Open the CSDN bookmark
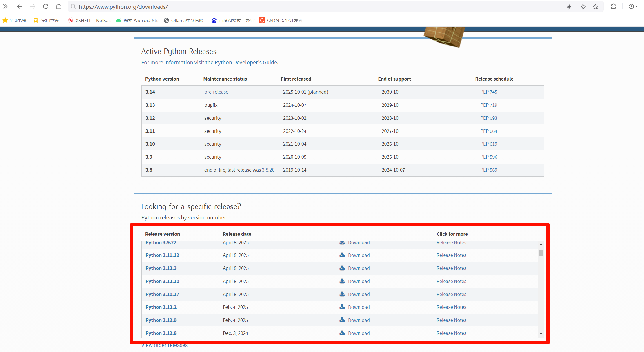 point(281,20)
